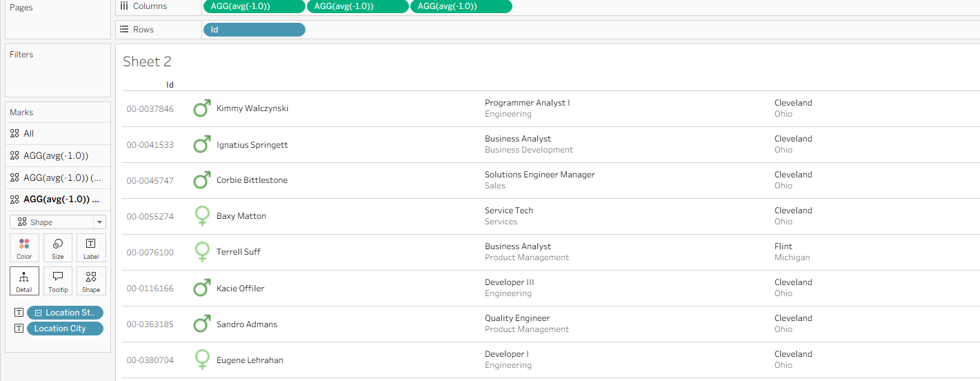Click the Shape marks button
Image resolution: width=980 pixels, height=381 pixels.
(x=91, y=281)
